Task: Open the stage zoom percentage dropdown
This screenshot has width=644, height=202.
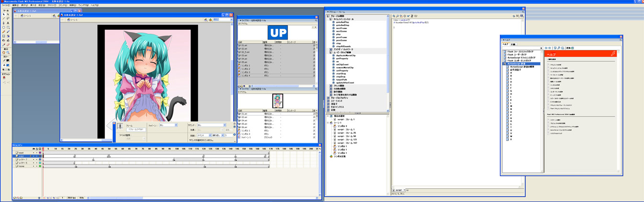Action: coord(223,20)
